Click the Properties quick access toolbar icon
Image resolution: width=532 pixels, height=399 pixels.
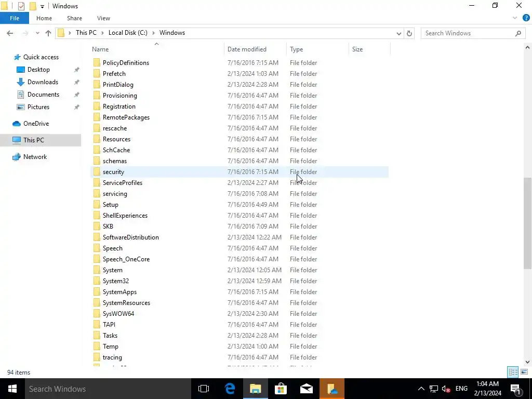[x=21, y=6]
